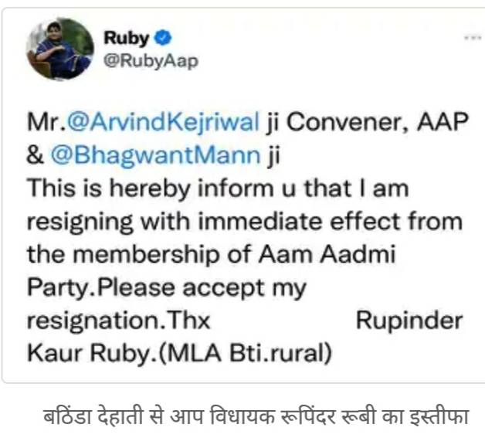Click the word 'resignation.Thx'
The height and width of the screenshot is (448, 485).
point(118,321)
